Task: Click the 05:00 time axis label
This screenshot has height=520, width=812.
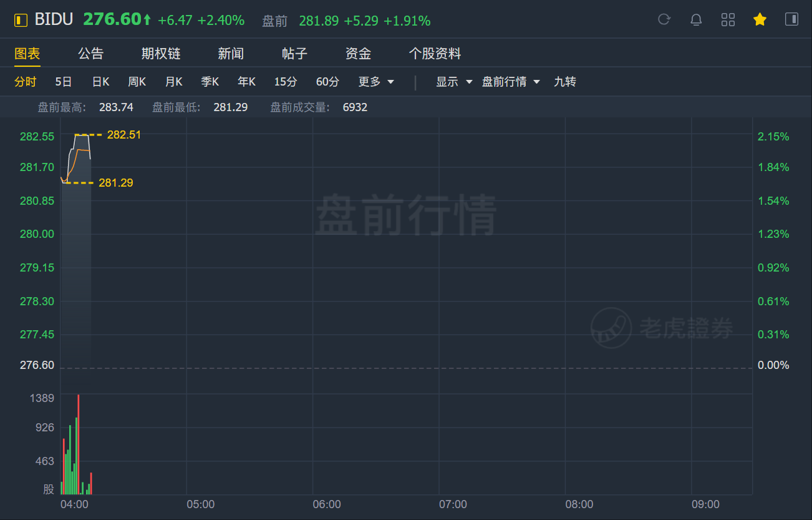Action: pos(201,504)
